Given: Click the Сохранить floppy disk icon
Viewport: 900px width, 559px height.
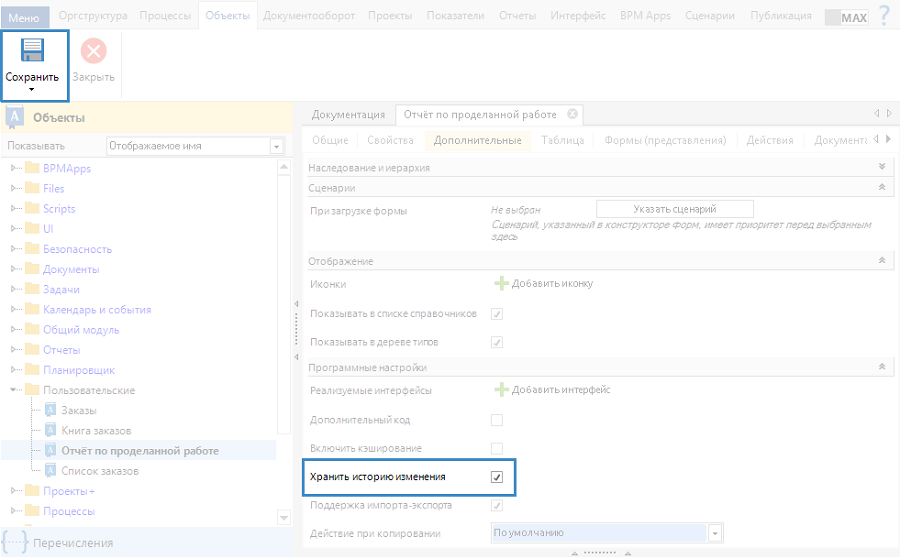Looking at the screenshot, I should coord(33,51).
